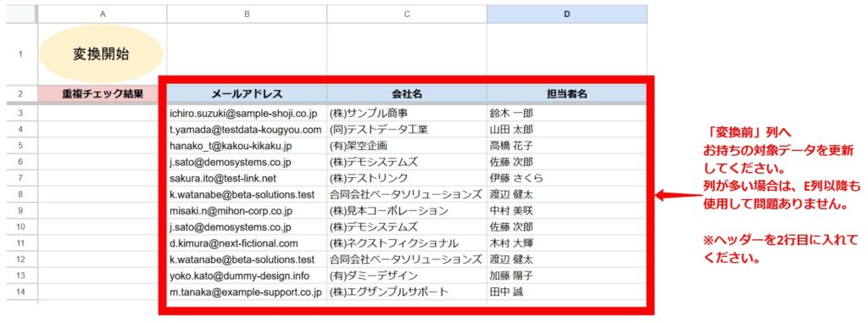Select 佐藤 次郎 in row 6
The width and height of the screenshot is (868, 323).
click(x=567, y=162)
